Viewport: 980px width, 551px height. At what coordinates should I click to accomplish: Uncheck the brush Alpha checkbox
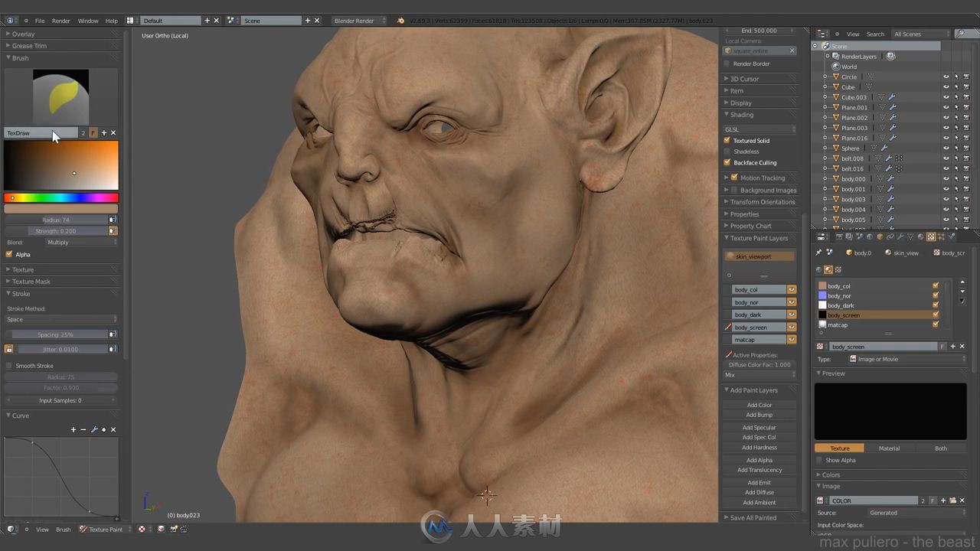(x=9, y=254)
